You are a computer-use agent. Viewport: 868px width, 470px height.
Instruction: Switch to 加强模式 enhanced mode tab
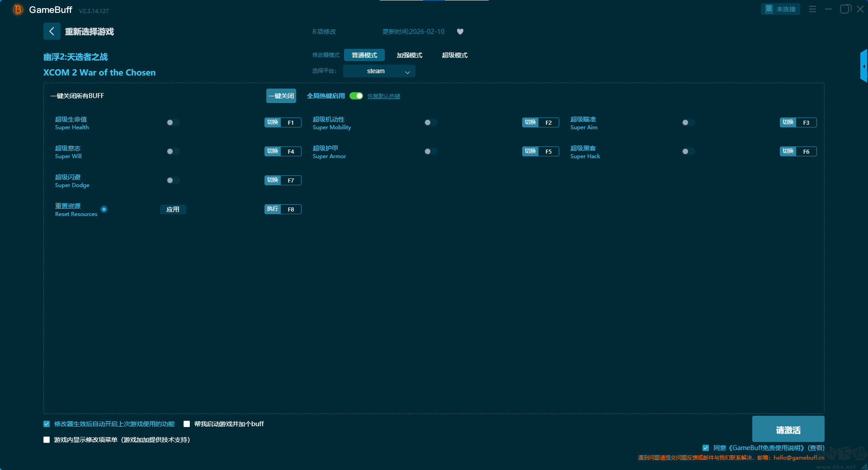(x=409, y=55)
